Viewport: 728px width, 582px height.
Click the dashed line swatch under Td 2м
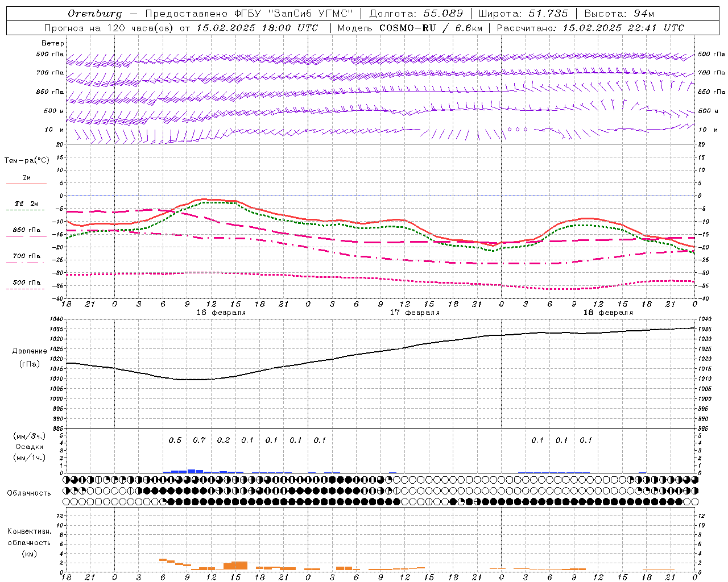coord(26,210)
